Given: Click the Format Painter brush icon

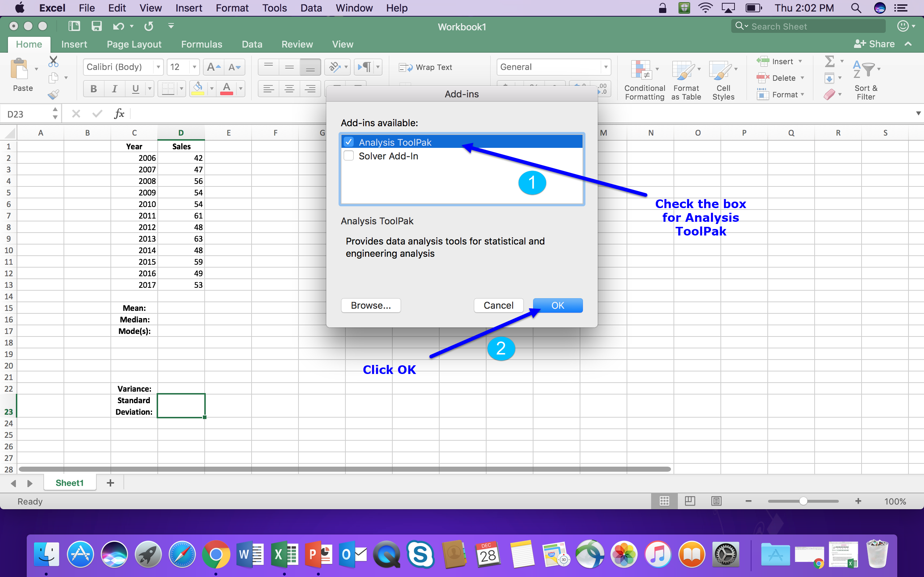Looking at the screenshot, I should (53, 94).
